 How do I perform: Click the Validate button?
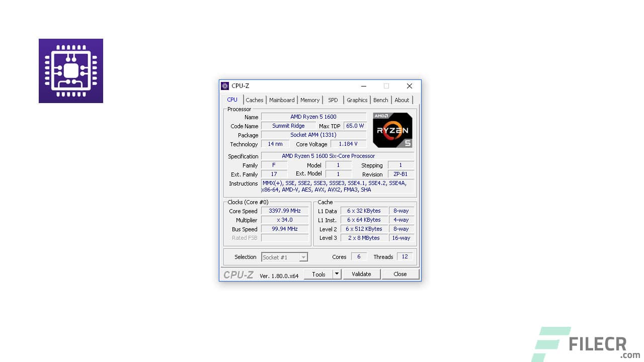(x=361, y=274)
